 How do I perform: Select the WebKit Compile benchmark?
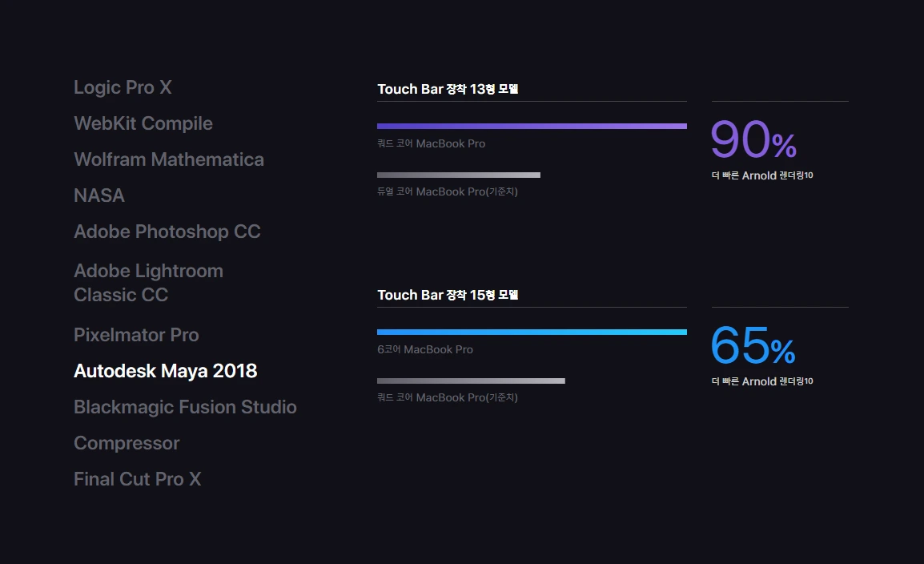tap(143, 123)
